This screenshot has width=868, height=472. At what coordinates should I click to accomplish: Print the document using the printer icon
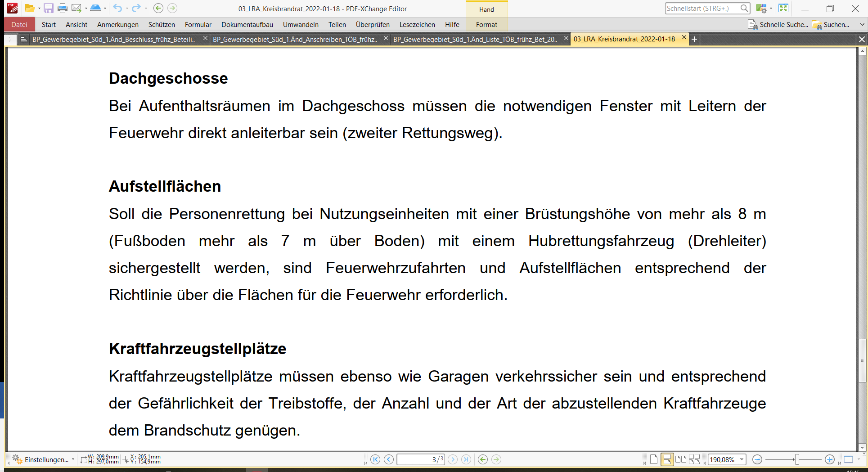pyautogui.click(x=63, y=8)
